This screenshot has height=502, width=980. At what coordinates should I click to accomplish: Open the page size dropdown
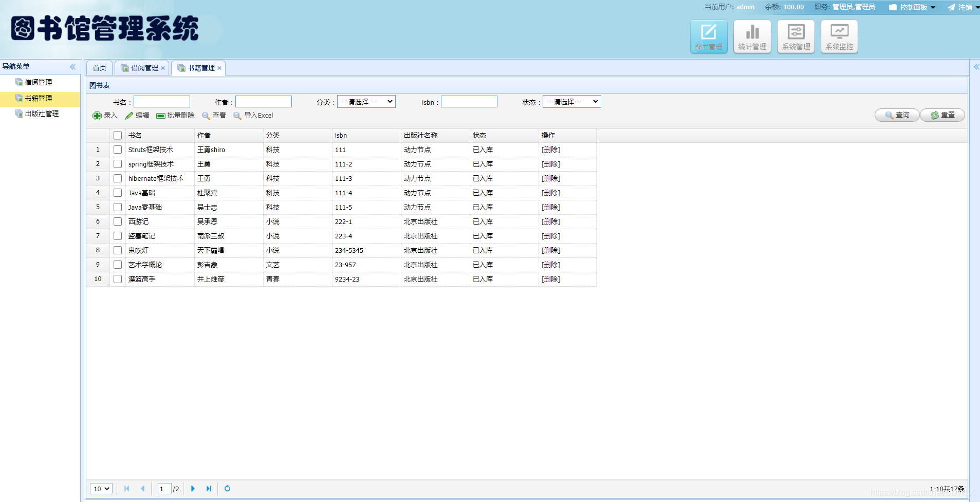pyautogui.click(x=101, y=489)
